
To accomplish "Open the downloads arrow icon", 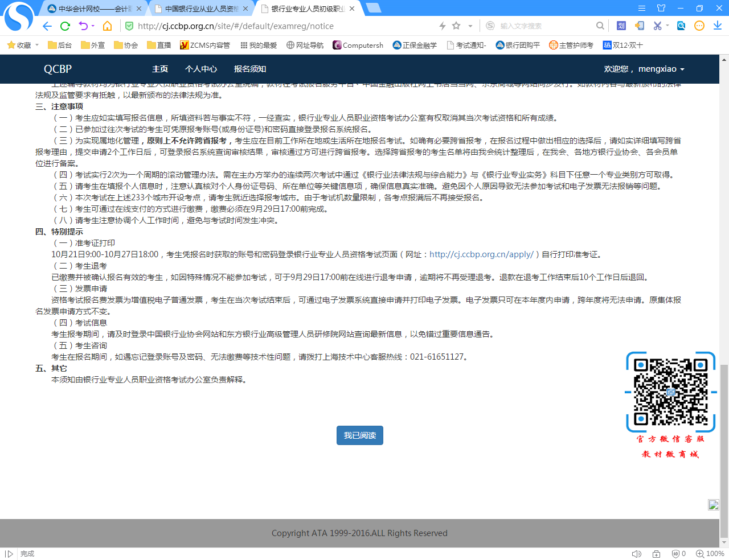I will pos(718,26).
